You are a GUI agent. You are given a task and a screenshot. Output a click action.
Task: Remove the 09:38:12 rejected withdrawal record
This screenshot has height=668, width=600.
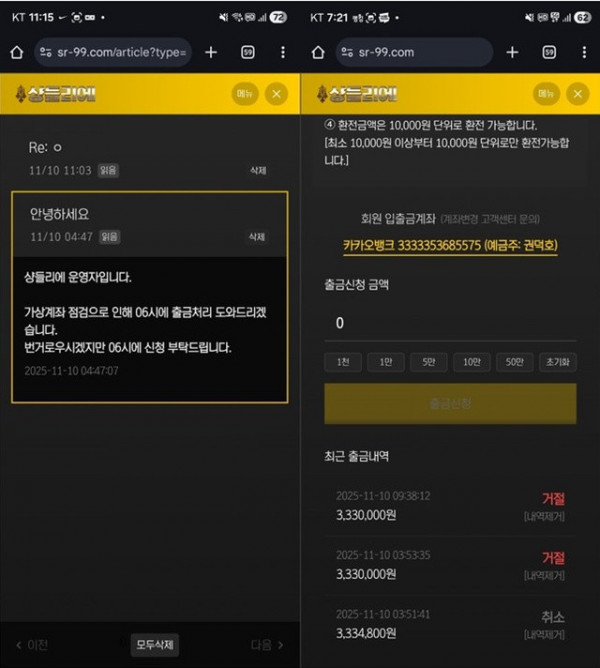[x=545, y=516]
